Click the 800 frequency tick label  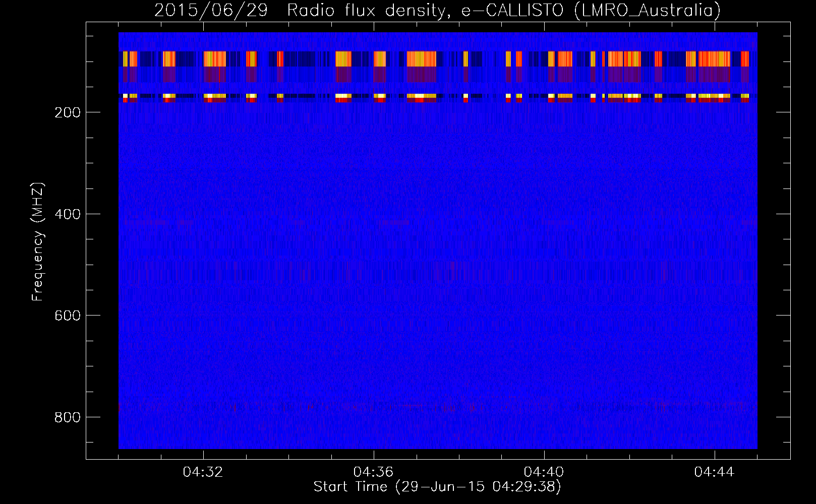[68, 417]
